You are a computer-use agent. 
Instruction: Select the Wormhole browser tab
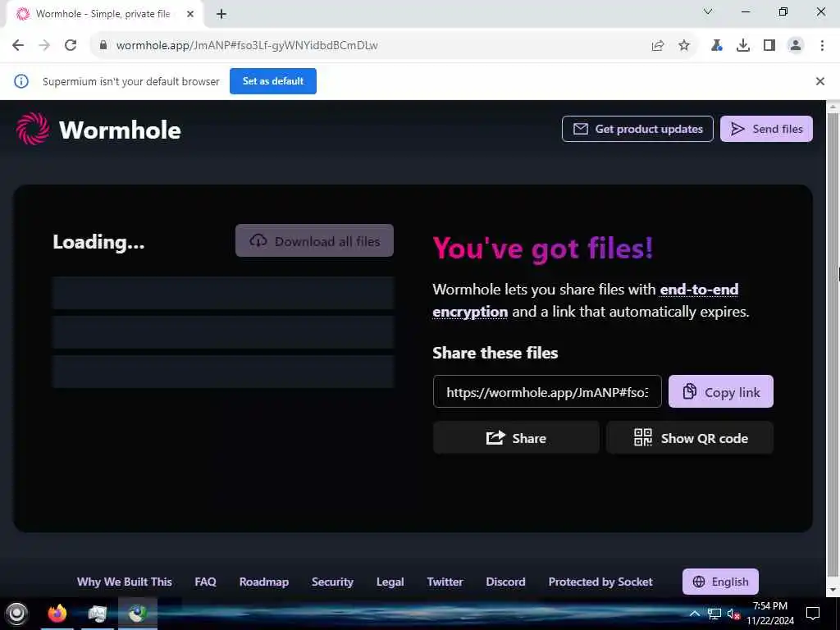103,14
